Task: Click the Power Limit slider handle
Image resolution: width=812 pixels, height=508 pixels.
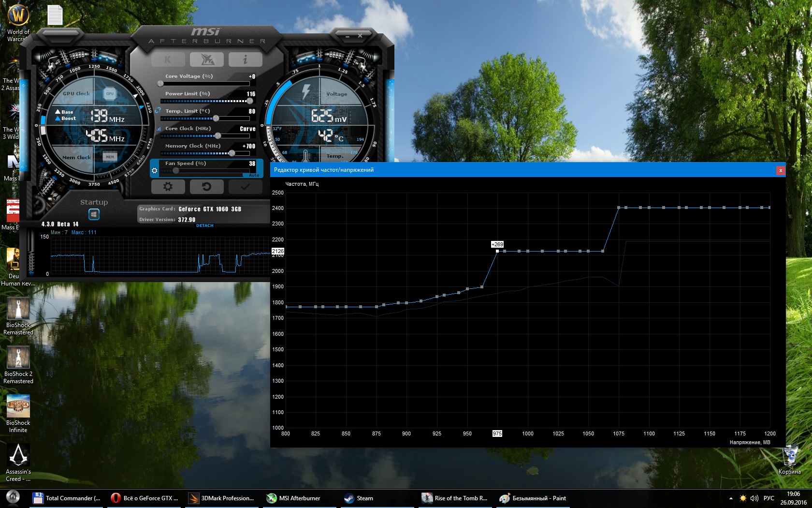Action: tap(250, 101)
